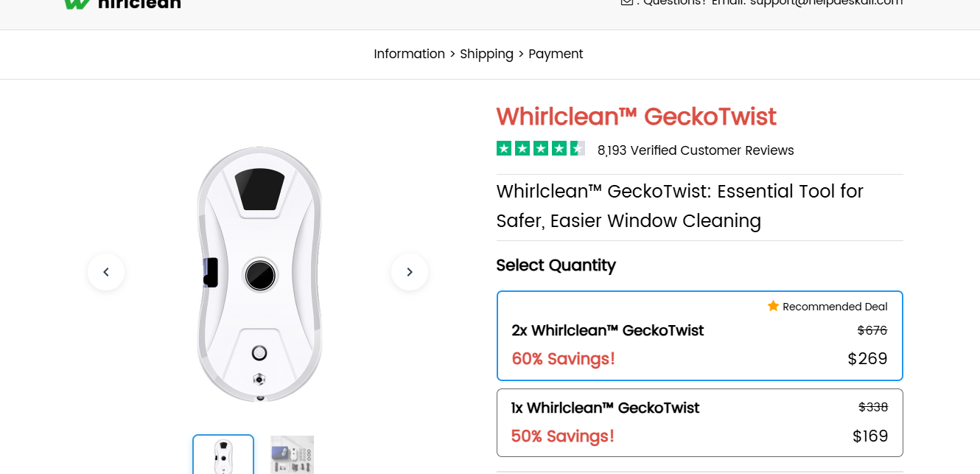Image resolution: width=980 pixels, height=474 pixels.
Task: Click the $269 price of recommended deal
Action: [867, 359]
